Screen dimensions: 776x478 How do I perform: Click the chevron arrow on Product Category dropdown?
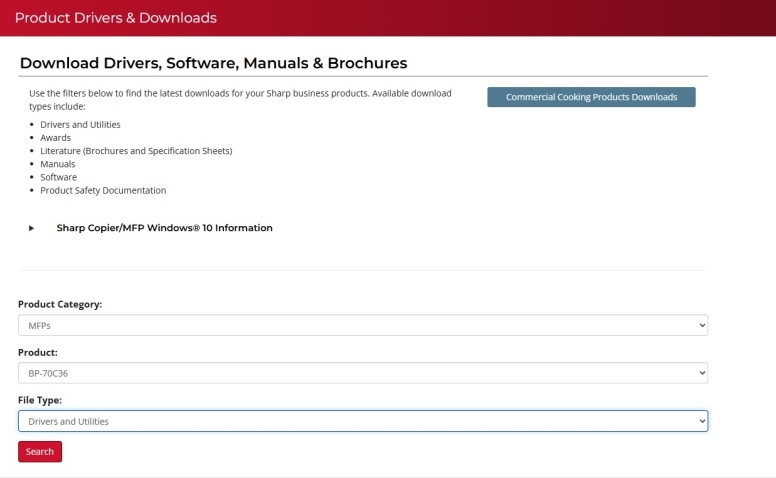(x=700, y=326)
